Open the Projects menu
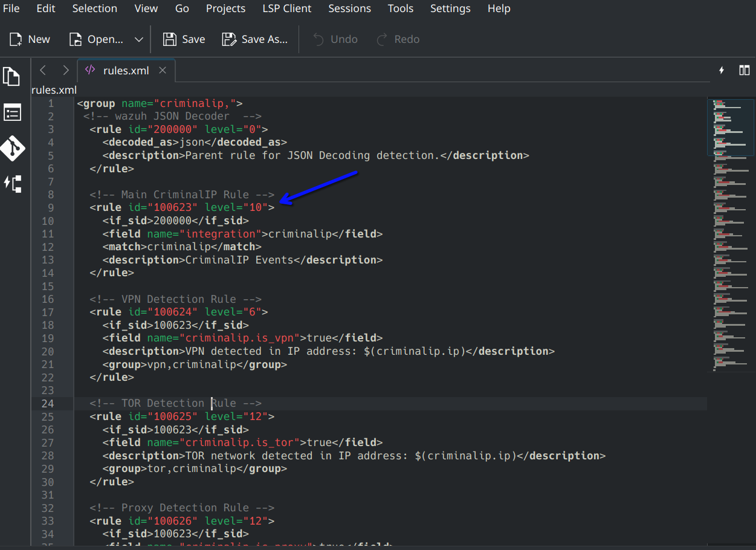 tap(225, 8)
